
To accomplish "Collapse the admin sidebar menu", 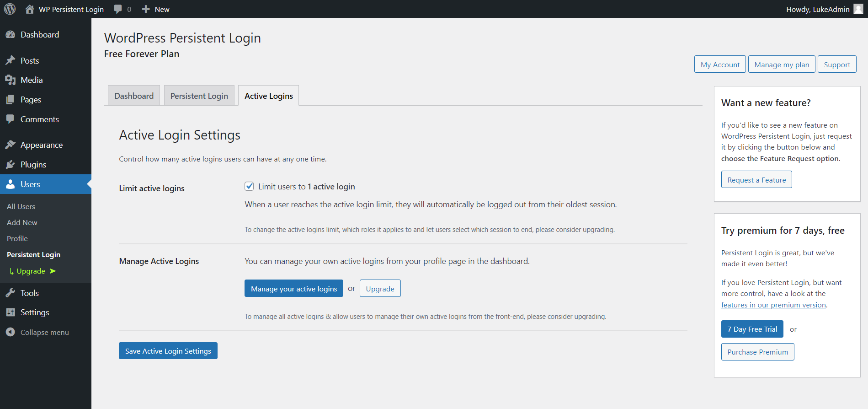I will [x=46, y=332].
